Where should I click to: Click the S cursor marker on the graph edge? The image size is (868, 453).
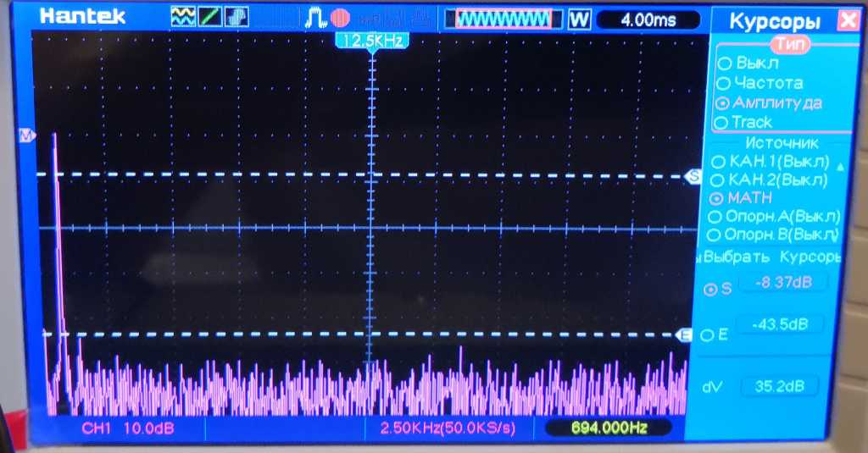tap(693, 177)
